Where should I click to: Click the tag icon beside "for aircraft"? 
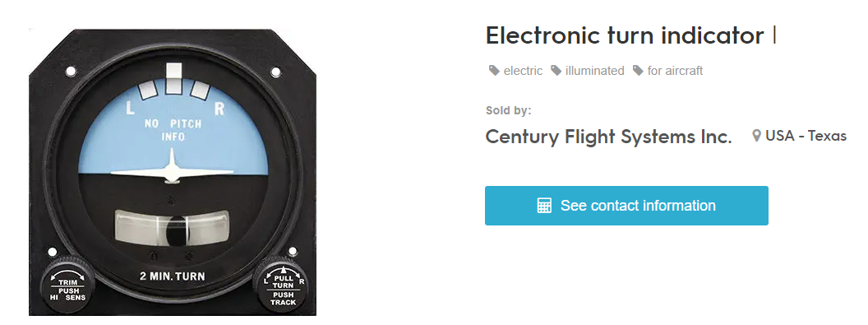click(x=639, y=70)
